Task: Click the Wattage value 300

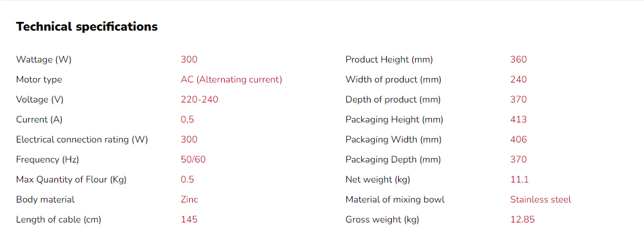Action: [x=189, y=59]
